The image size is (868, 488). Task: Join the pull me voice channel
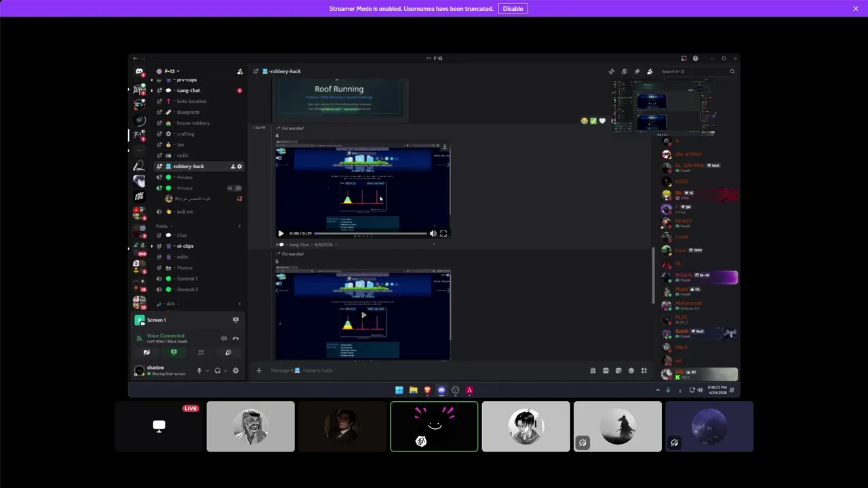(200, 211)
